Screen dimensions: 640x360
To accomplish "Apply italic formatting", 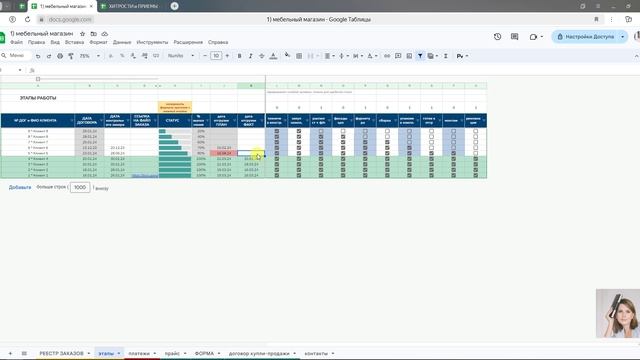I will click(251, 56).
